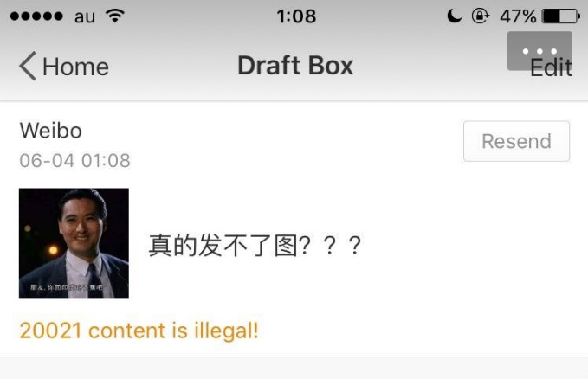588x379 pixels.
Task: Open the man in suit thumbnail
Action: point(74,243)
